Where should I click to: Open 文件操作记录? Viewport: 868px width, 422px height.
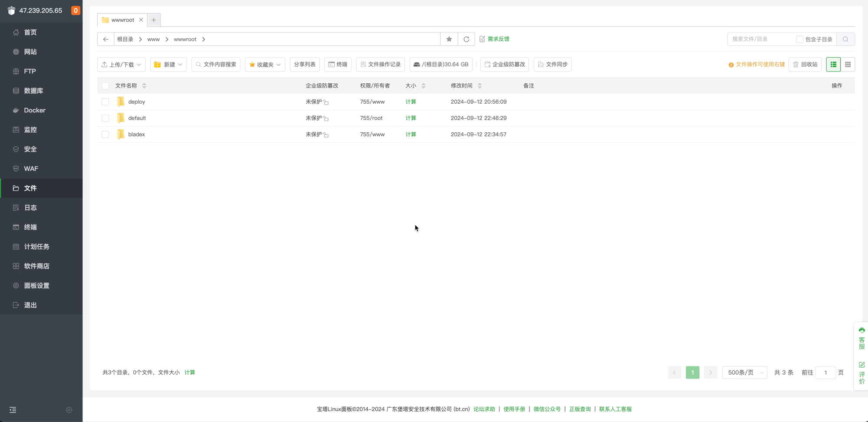381,65
